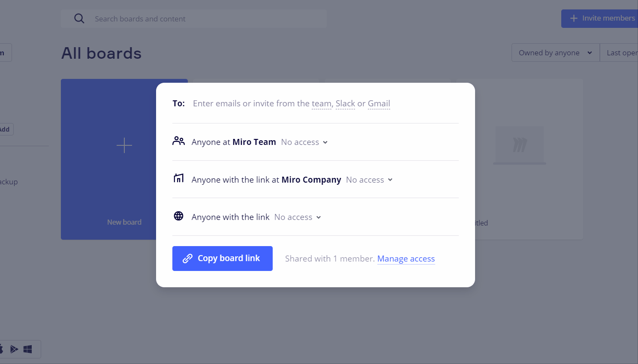
Task: Click the search magnifier icon
Action: tap(79, 18)
